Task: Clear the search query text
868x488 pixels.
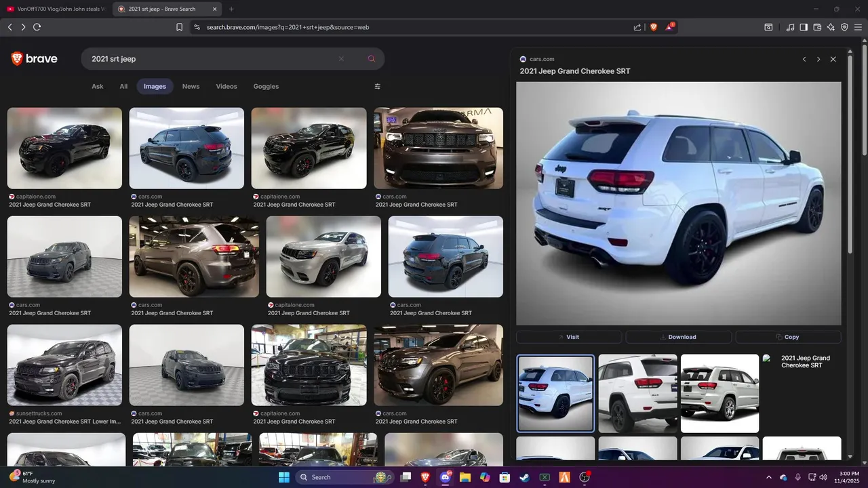Action: coord(341,59)
